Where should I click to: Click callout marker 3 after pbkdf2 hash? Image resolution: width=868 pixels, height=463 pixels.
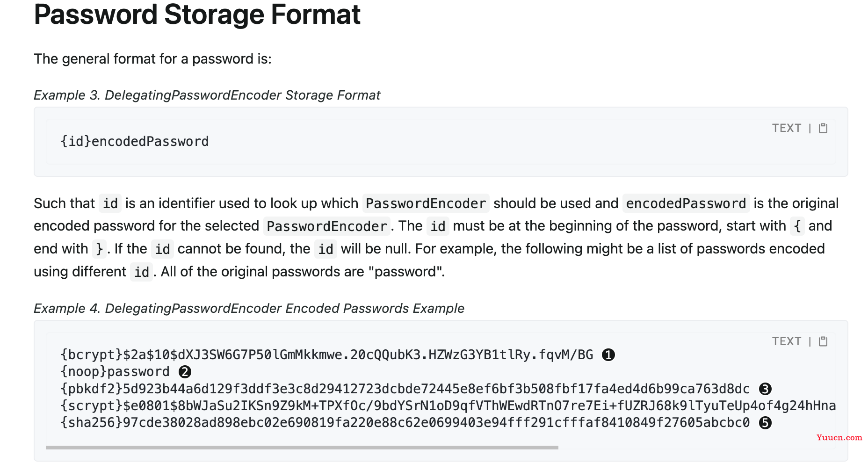click(765, 389)
